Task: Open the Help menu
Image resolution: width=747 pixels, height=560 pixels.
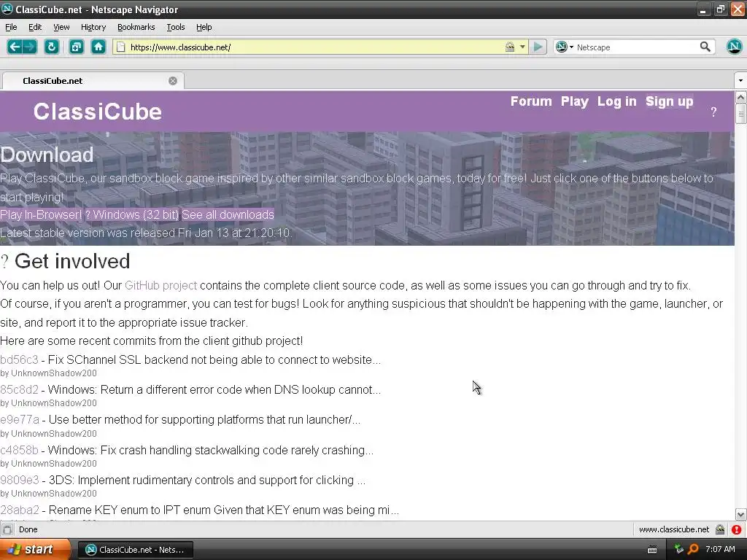Action: [204, 27]
